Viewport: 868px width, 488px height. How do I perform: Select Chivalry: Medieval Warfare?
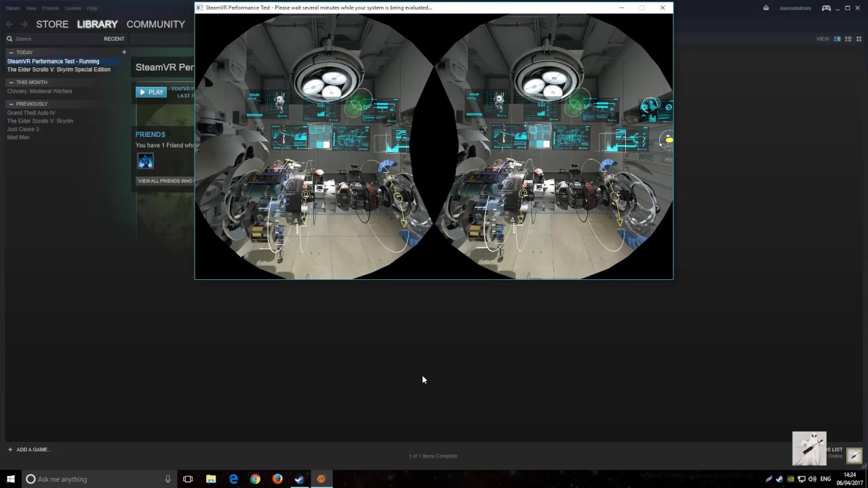[39, 91]
